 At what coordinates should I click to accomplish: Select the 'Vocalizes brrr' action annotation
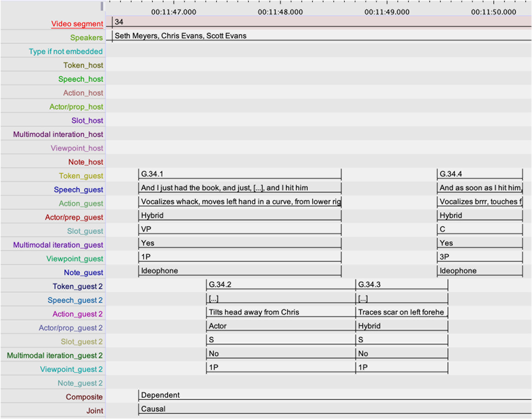pos(480,202)
